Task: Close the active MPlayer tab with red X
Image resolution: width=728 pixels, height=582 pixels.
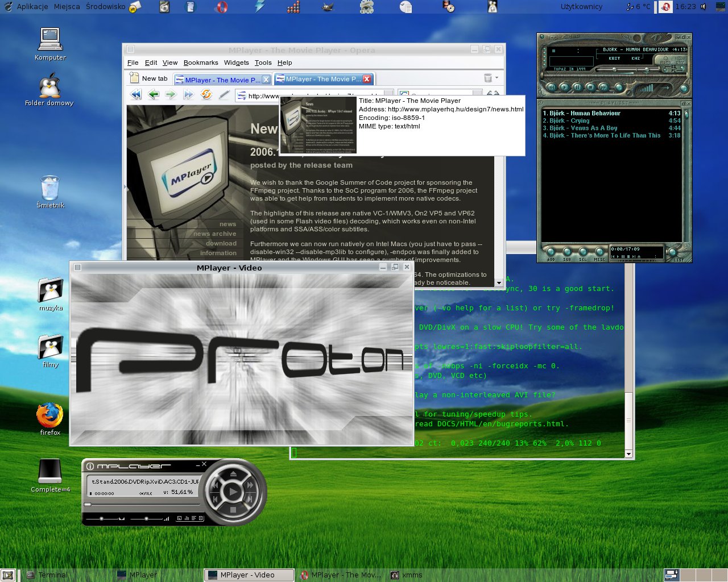Action: coord(367,79)
